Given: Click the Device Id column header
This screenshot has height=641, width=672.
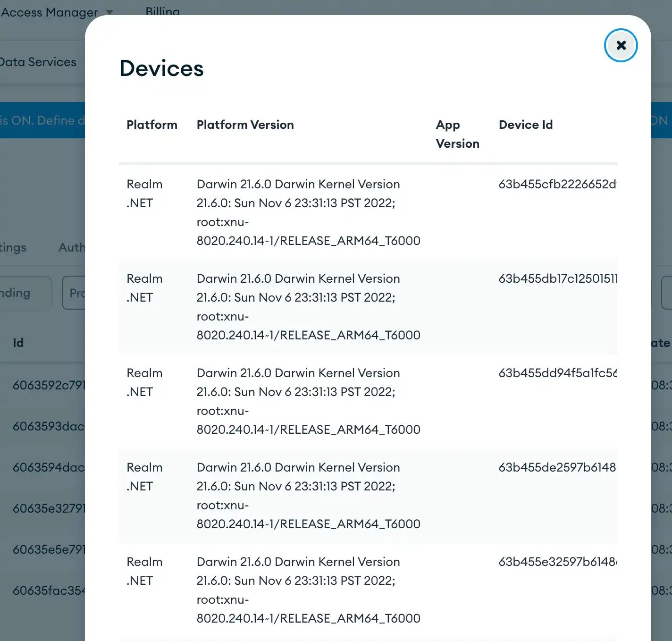Looking at the screenshot, I should 526,125.
